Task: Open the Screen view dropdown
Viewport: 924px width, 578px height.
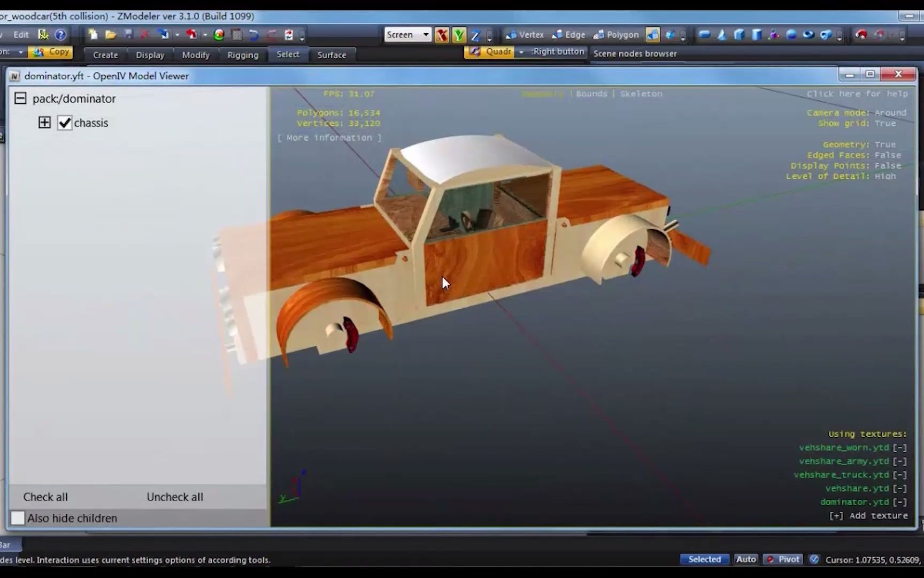Action: pyautogui.click(x=425, y=34)
